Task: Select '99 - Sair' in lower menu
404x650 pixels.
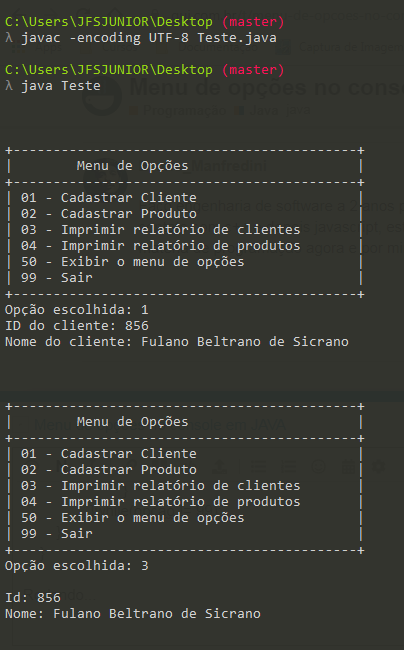Action: 57,534
